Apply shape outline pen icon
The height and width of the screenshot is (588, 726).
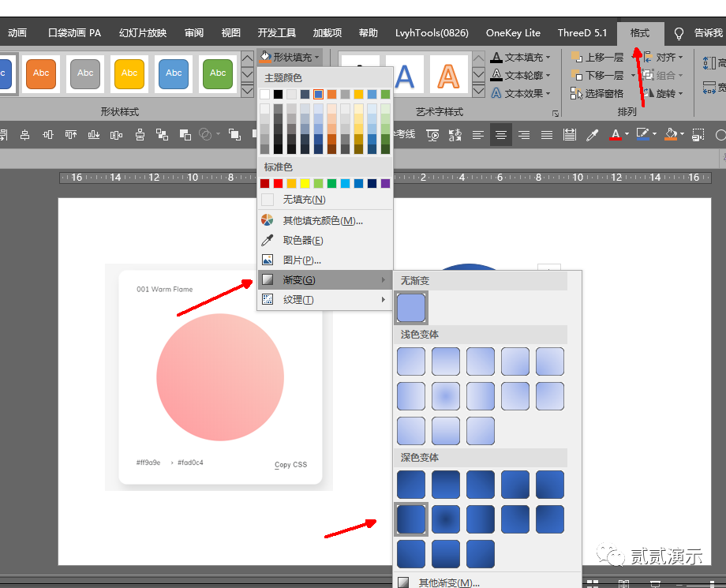coord(642,135)
